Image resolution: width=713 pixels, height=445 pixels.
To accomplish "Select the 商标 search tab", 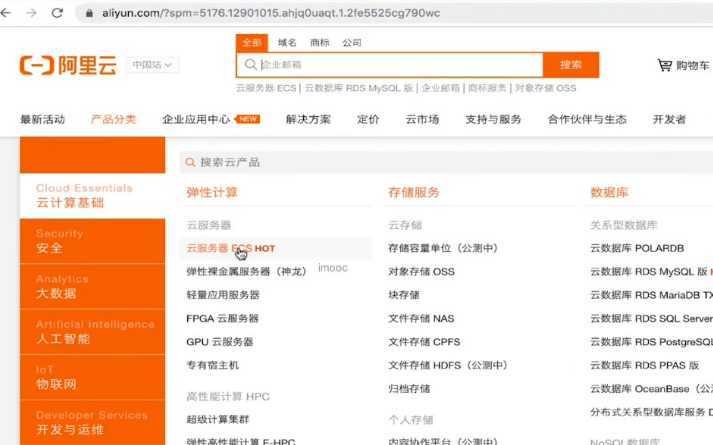I will pos(319,43).
